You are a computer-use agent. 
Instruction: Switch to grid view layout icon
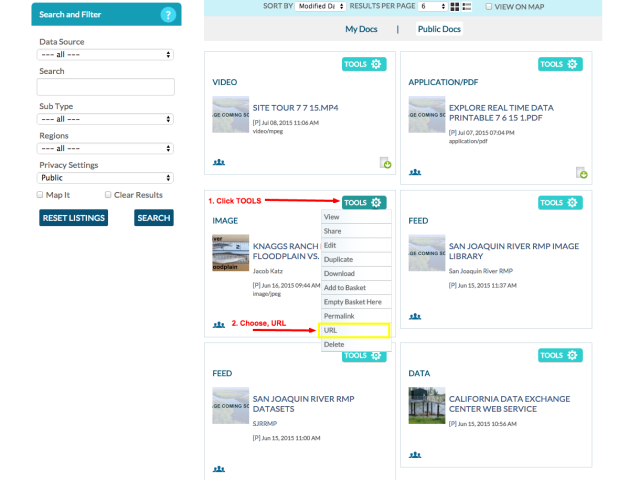tap(455, 6)
